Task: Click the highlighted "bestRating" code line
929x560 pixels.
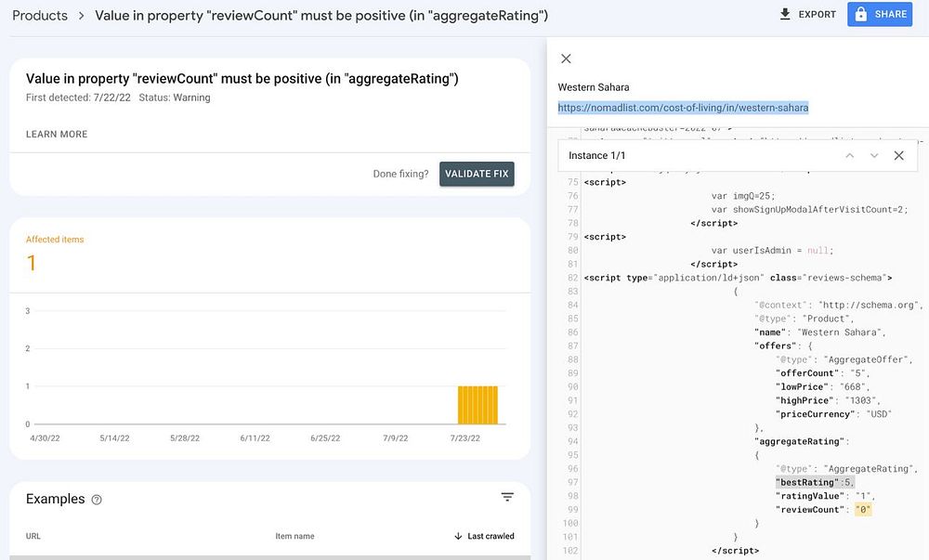Action: tap(815, 482)
